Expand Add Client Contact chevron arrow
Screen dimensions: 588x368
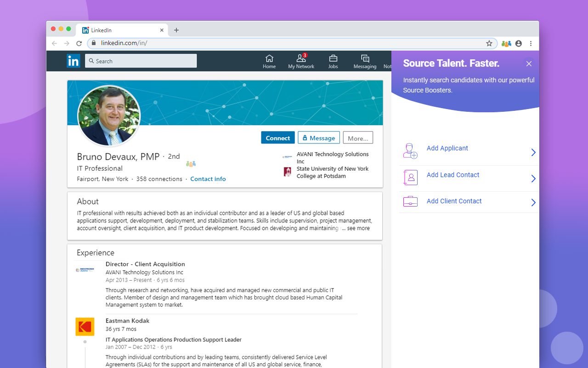pyautogui.click(x=533, y=202)
